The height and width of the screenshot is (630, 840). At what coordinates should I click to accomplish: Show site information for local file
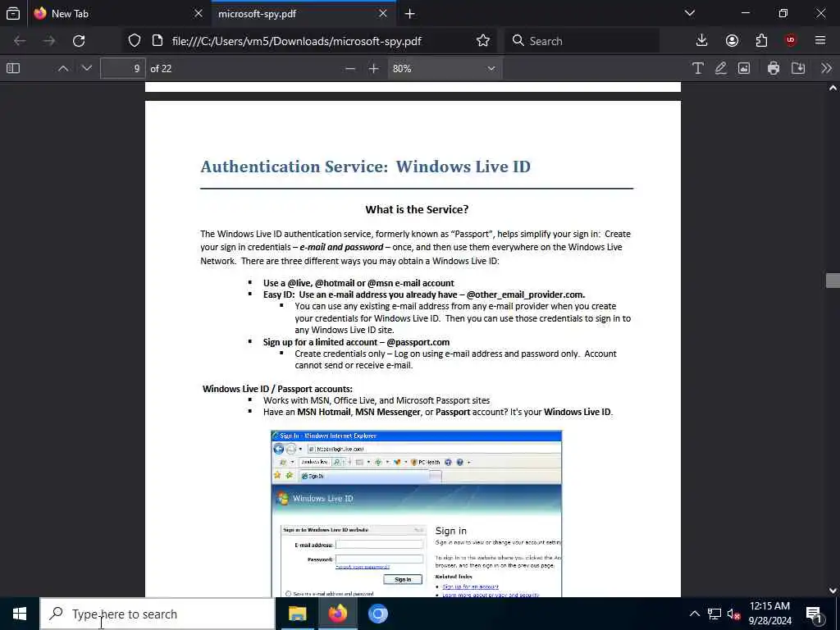[x=157, y=41]
